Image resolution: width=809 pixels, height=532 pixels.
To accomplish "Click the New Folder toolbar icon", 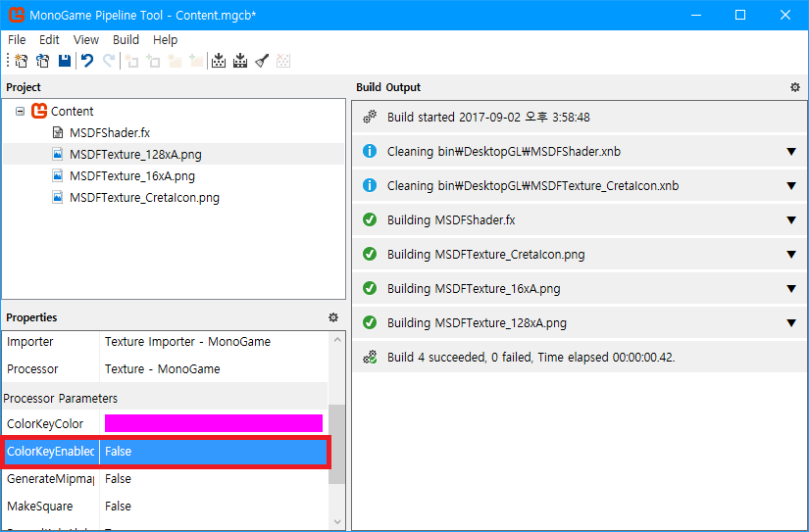I will point(175,61).
